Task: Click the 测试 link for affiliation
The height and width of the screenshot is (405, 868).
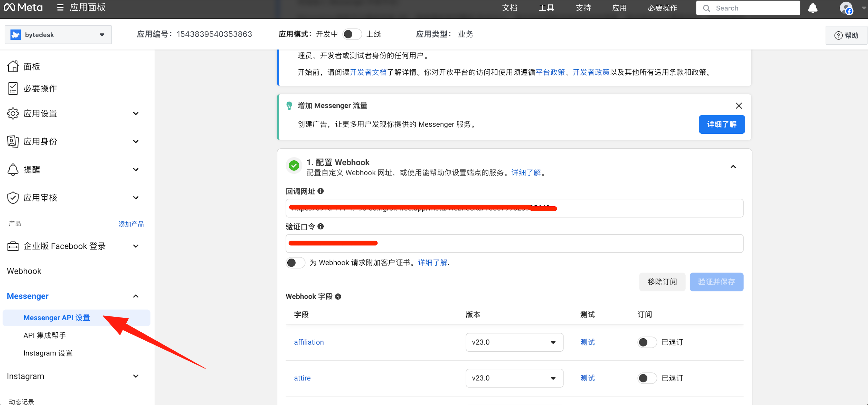Action: [x=587, y=342]
